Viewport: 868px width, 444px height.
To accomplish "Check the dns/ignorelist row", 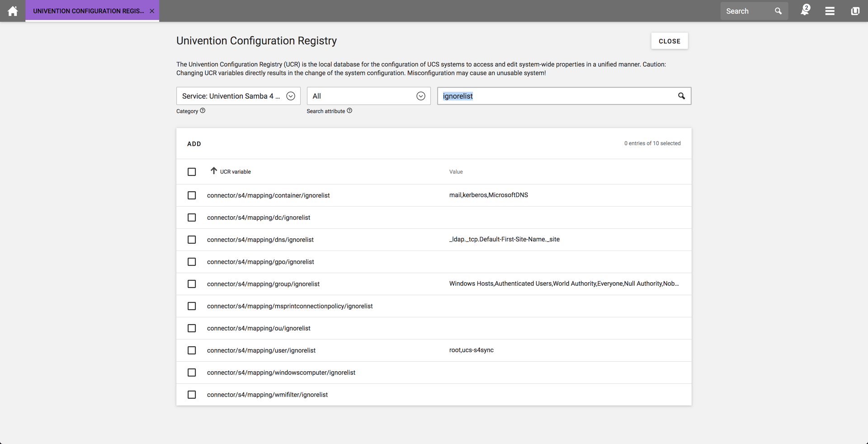I will point(192,240).
